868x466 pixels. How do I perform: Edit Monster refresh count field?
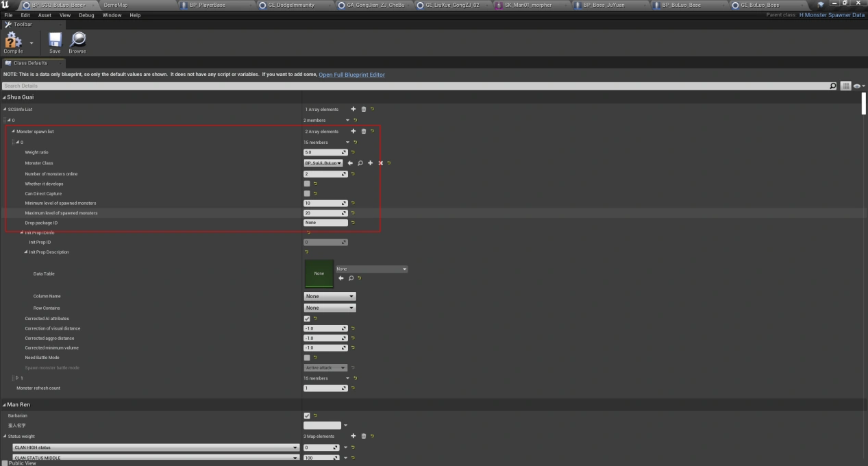click(325, 389)
